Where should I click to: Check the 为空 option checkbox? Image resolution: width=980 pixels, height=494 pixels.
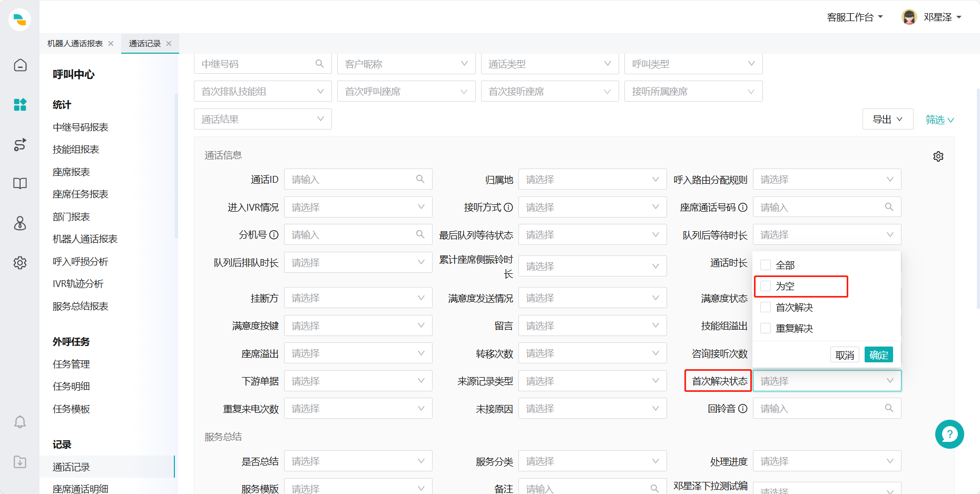766,286
